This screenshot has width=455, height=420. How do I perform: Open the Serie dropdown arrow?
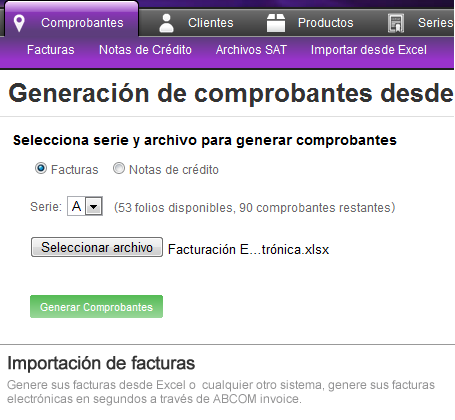(94, 206)
